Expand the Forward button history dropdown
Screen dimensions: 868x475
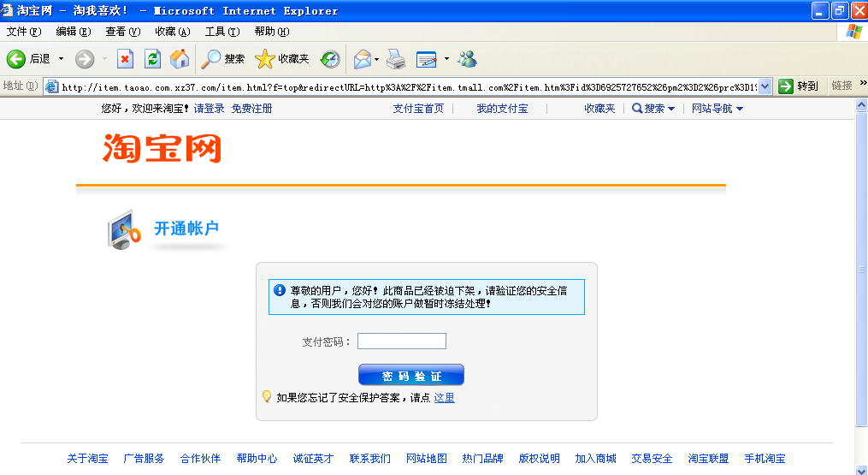pos(104,59)
